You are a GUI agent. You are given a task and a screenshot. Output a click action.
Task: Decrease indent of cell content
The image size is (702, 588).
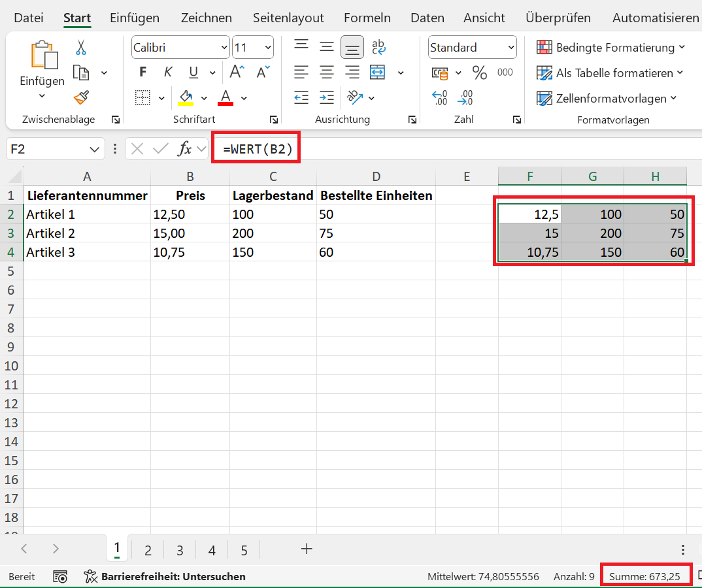pyautogui.click(x=301, y=97)
